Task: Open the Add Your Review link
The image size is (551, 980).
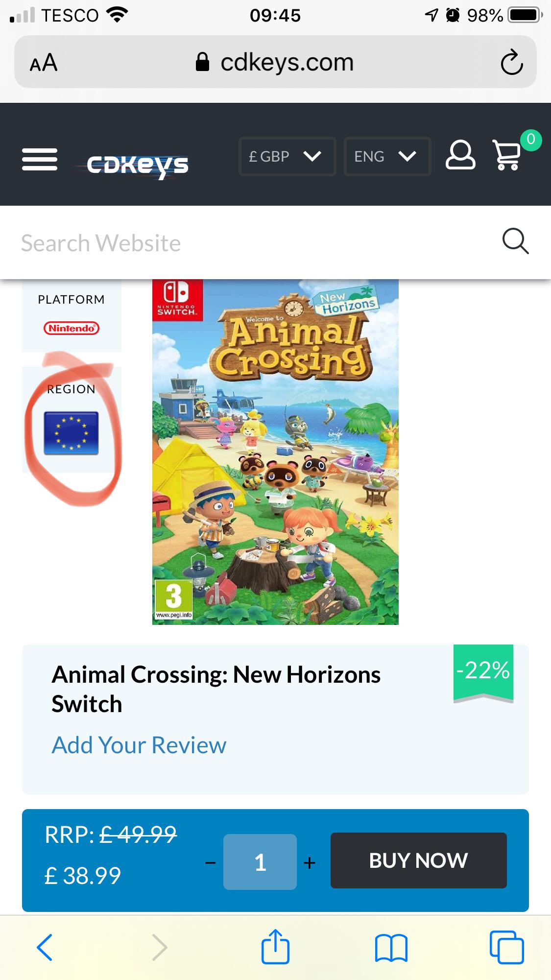Action: (x=139, y=745)
